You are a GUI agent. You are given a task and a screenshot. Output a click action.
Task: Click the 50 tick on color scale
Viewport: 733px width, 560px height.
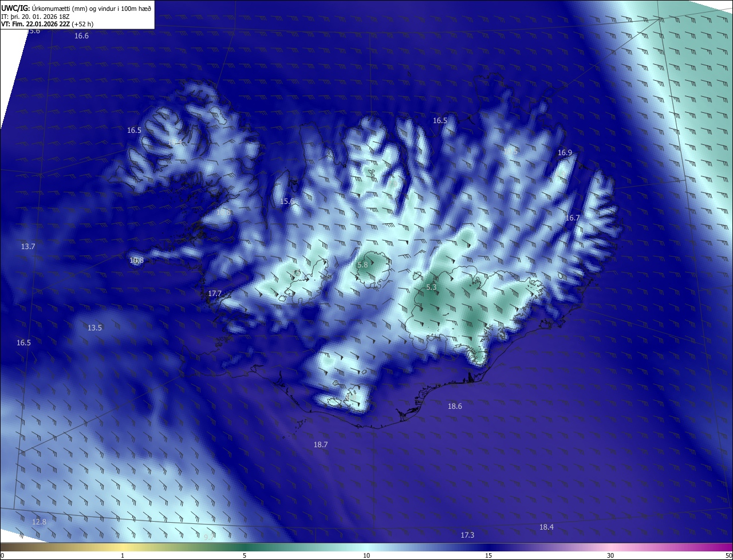[x=728, y=556]
